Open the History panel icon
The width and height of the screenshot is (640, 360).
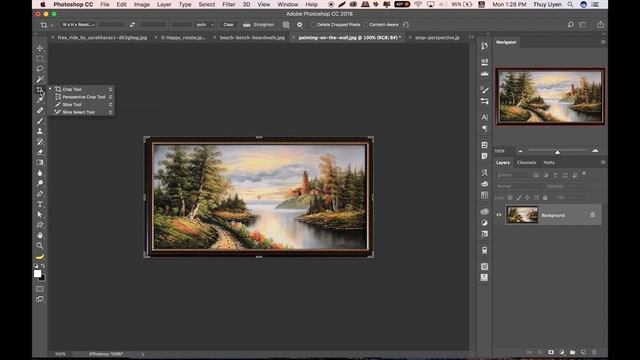(x=484, y=46)
